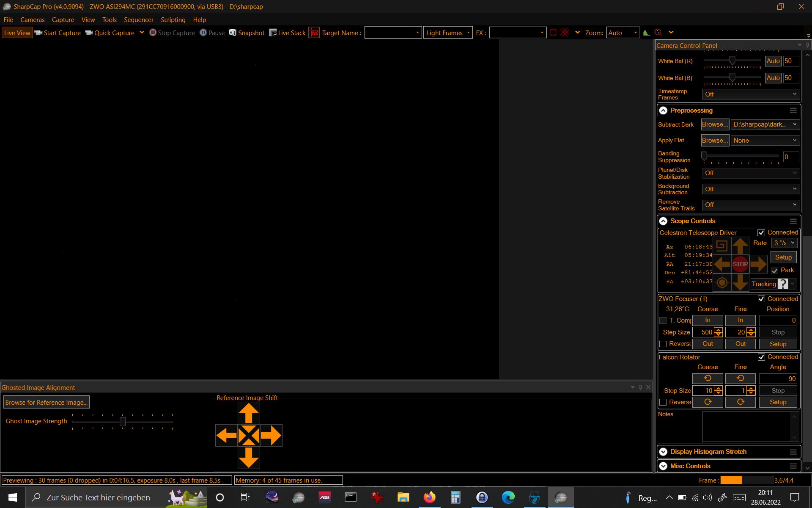This screenshot has width=812, height=508.
Task: Open Firefox from the Windows taskbar
Action: point(429,497)
